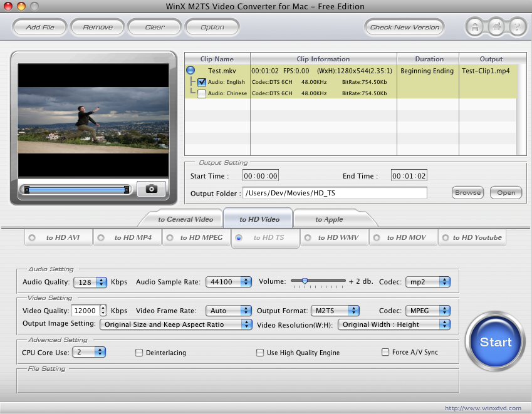This screenshot has width=532, height=414.
Task: Click the Open output folder button
Action: 506,192
